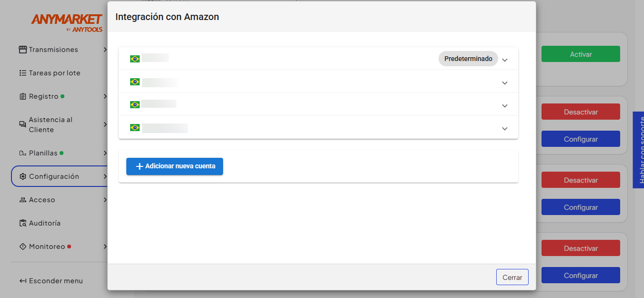644x298 pixels.
Task: Click the Registro clipboard icon
Action: coord(22,96)
